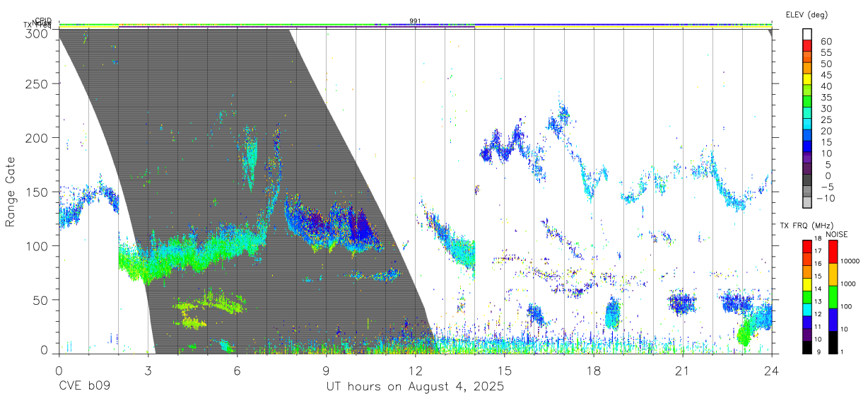Image resolution: width=868 pixels, height=401 pixels.
Task: Click the '100' tick on the Range Gate axis
Action: 37,245
